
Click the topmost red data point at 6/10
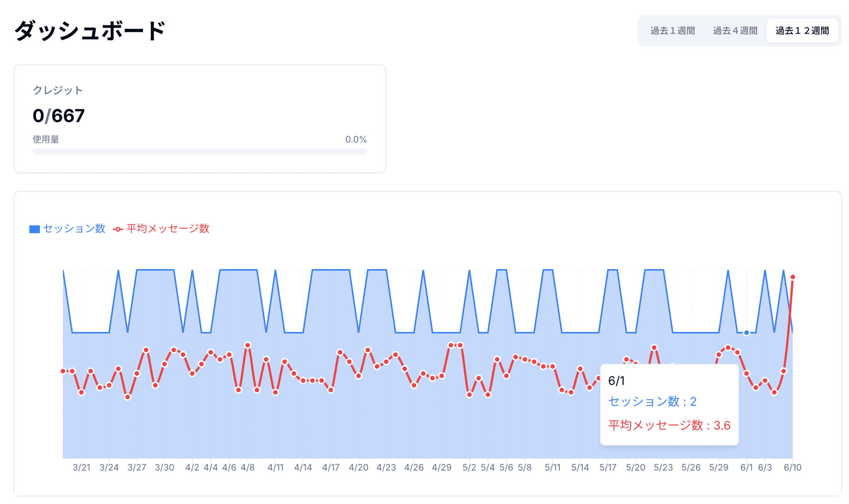(793, 277)
